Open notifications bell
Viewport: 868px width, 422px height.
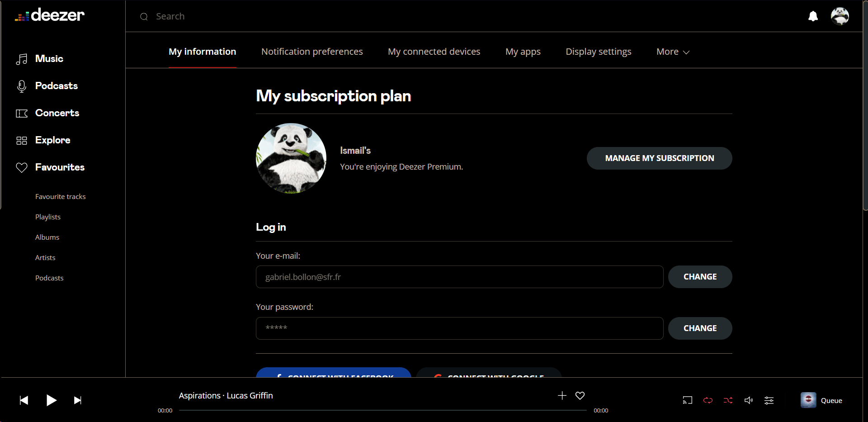point(813,16)
